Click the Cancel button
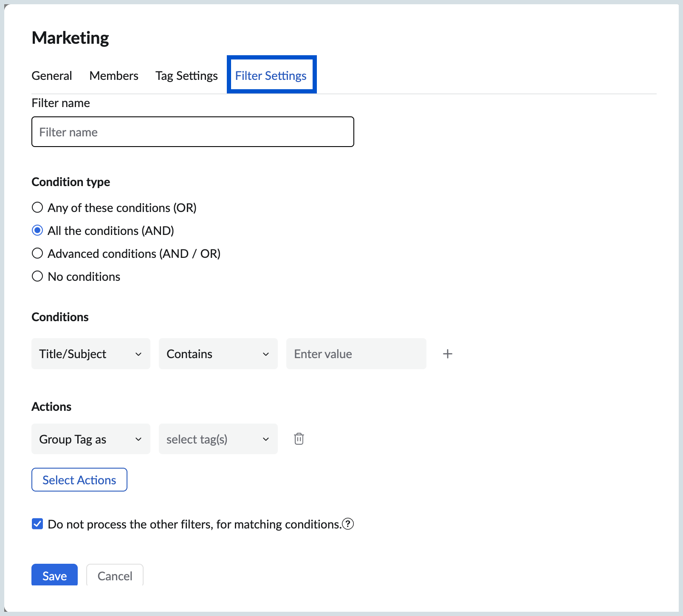The height and width of the screenshot is (616, 683). [115, 576]
